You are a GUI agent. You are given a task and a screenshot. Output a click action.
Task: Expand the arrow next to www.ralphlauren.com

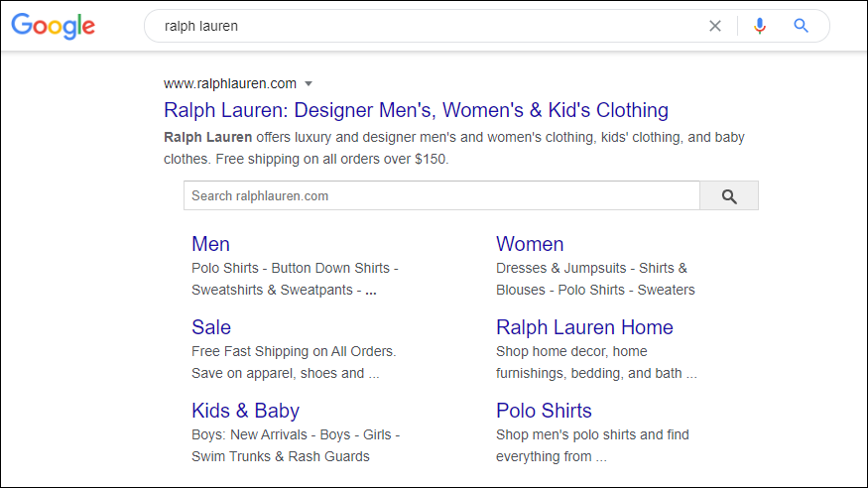[309, 83]
